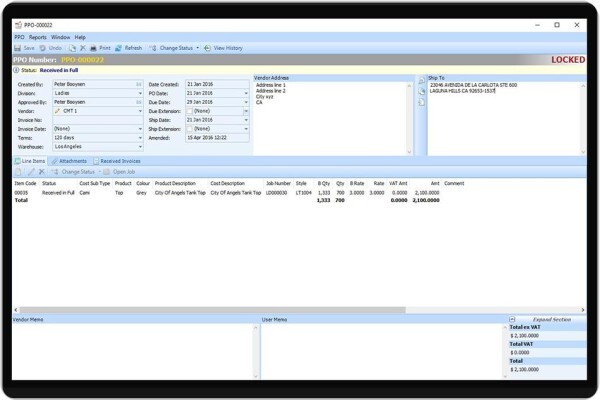Open the Help menu

pos(80,37)
